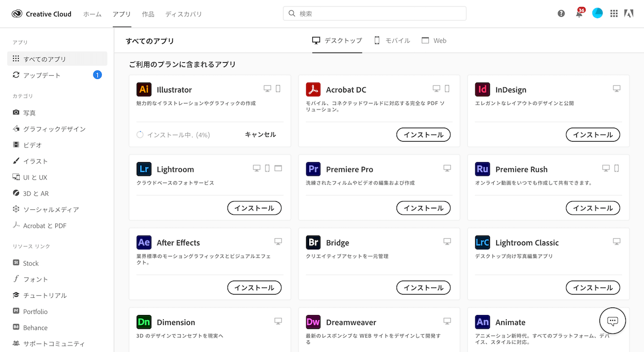Image resolution: width=644 pixels, height=352 pixels.
Task: Click the 検索 search field
Action: [x=375, y=13]
